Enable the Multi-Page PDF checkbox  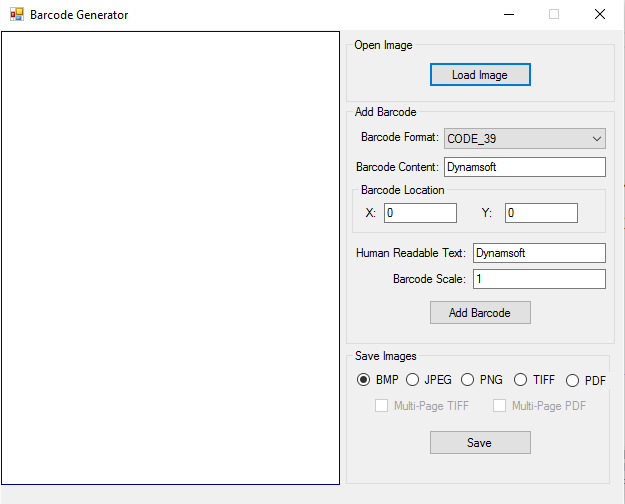pos(500,406)
